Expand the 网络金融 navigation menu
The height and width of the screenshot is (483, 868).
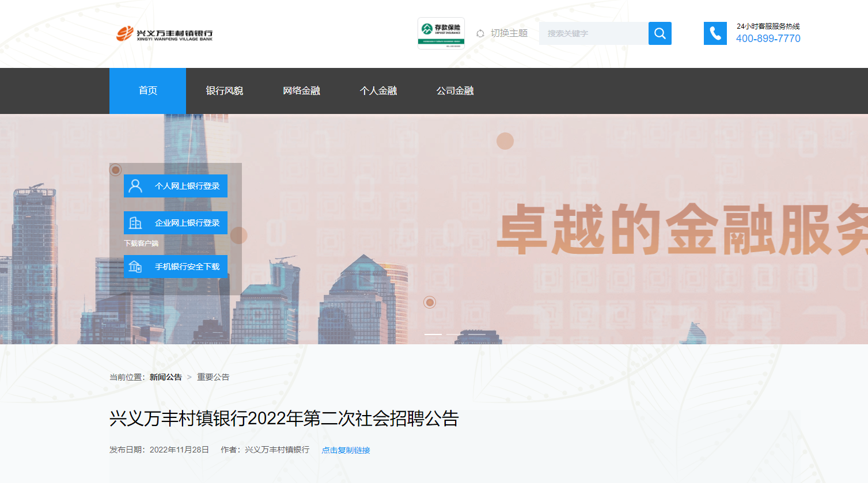click(301, 91)
